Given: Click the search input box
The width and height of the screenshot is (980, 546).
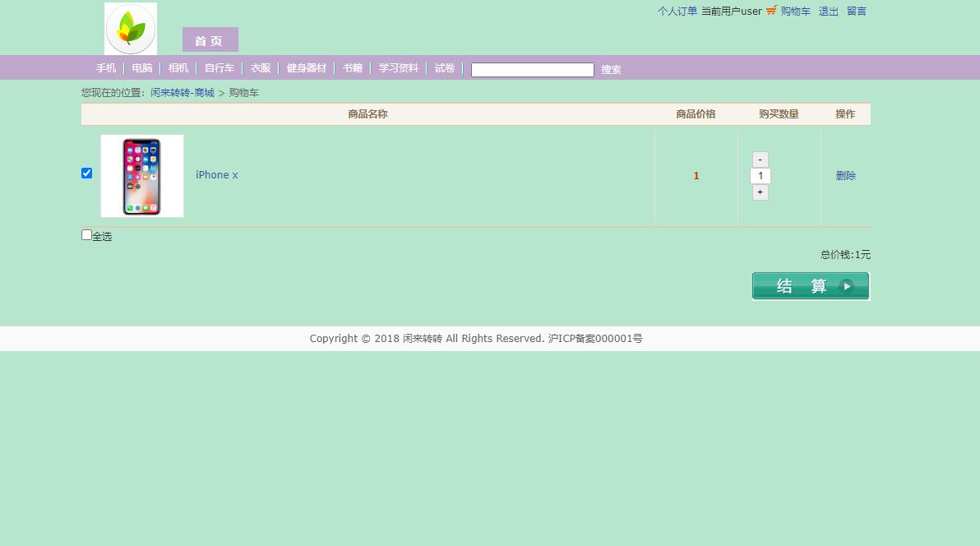Looking at the screenshot, I should click(x=532, y=69).
